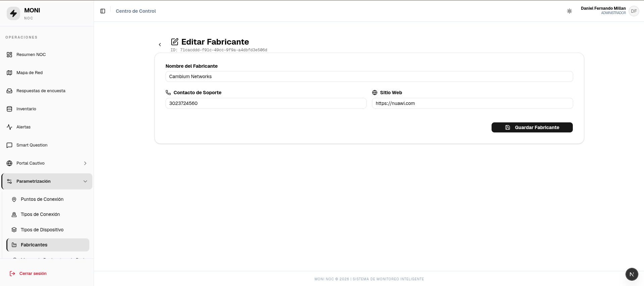
Task: Click the Contacto de Soporte field
Action: click(x=266, y=103)
